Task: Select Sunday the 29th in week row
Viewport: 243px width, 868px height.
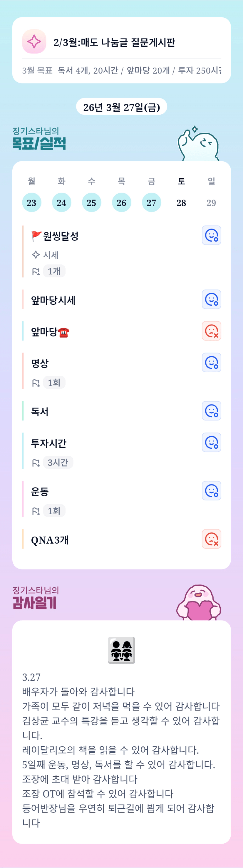Action: pos(211,202)
